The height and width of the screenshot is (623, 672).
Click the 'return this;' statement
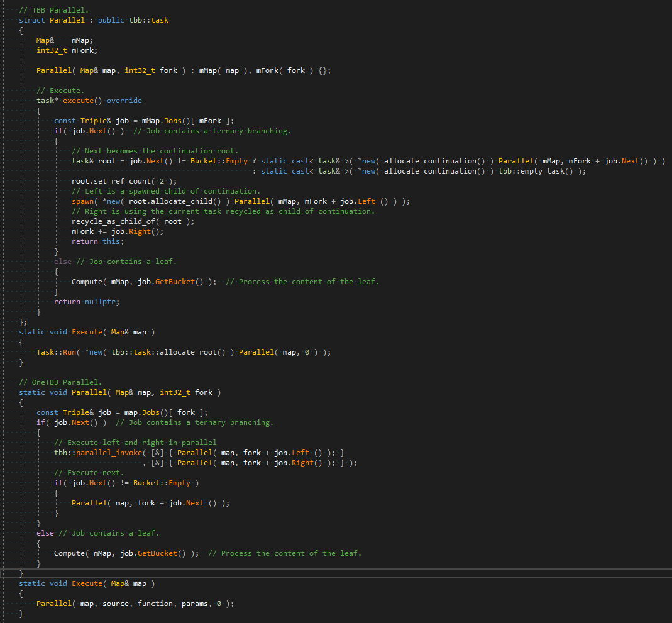[97, 241]
